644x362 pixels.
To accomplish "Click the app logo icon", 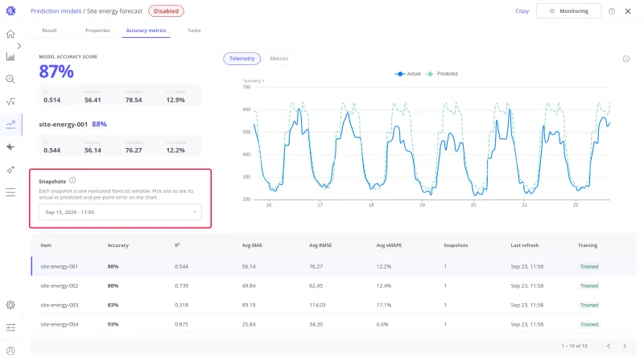I will (10, 11).
